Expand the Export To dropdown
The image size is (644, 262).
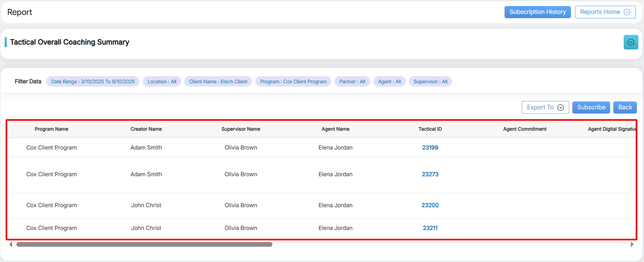545,108
